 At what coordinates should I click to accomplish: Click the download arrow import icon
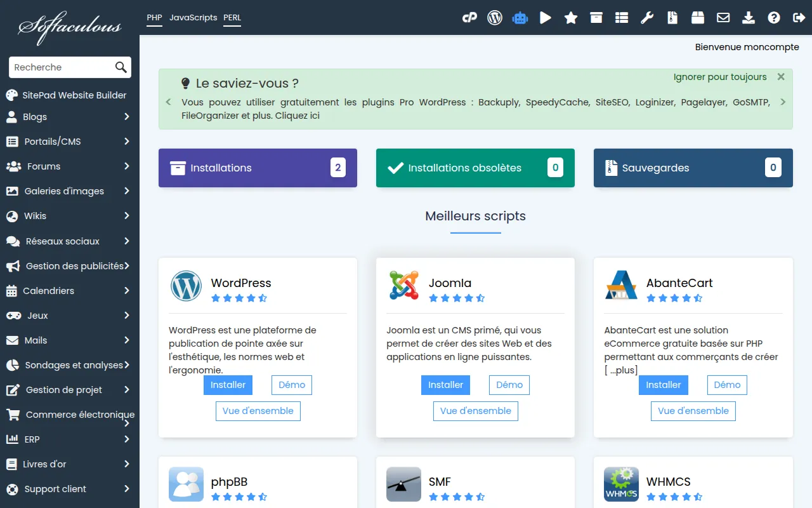(x=749, y=18)
